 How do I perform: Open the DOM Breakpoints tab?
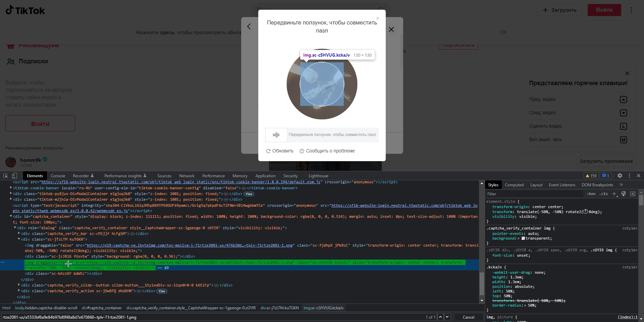[597, 185]
